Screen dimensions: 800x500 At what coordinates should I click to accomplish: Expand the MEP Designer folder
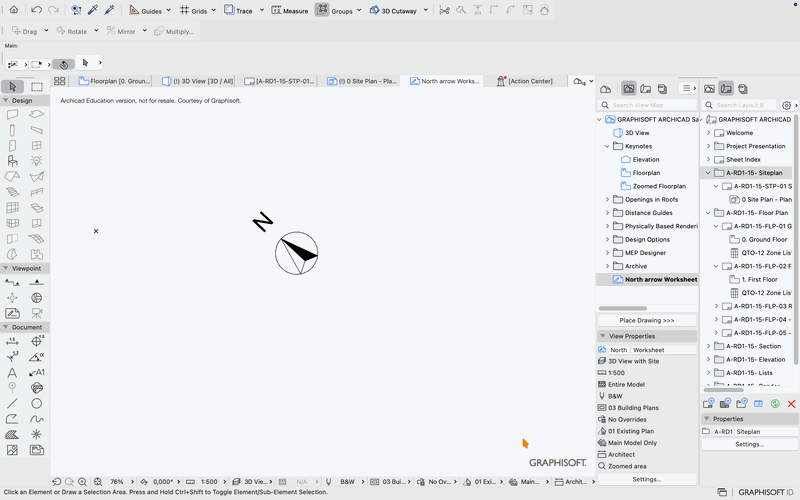click(x=607, y=253)
